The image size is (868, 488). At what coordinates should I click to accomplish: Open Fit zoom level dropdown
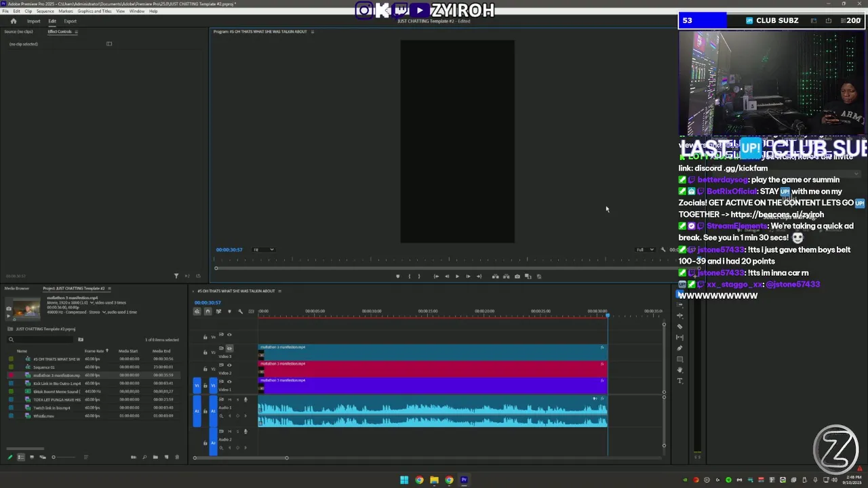[x=263, y=249]
